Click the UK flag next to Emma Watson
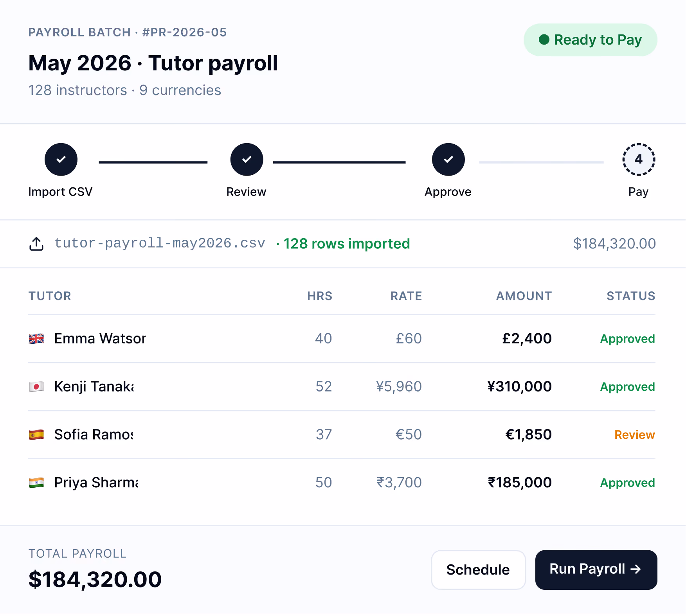Screen dimensions: 686x616 36,339
